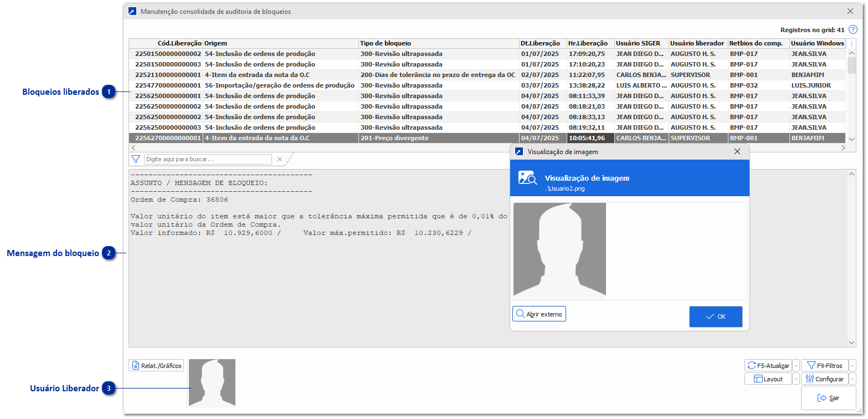Viewport: 868px width, 419px height.
Task: Click the F5-Atualizar refresh button
Action: pyautogui.click(x=768, y=365)
